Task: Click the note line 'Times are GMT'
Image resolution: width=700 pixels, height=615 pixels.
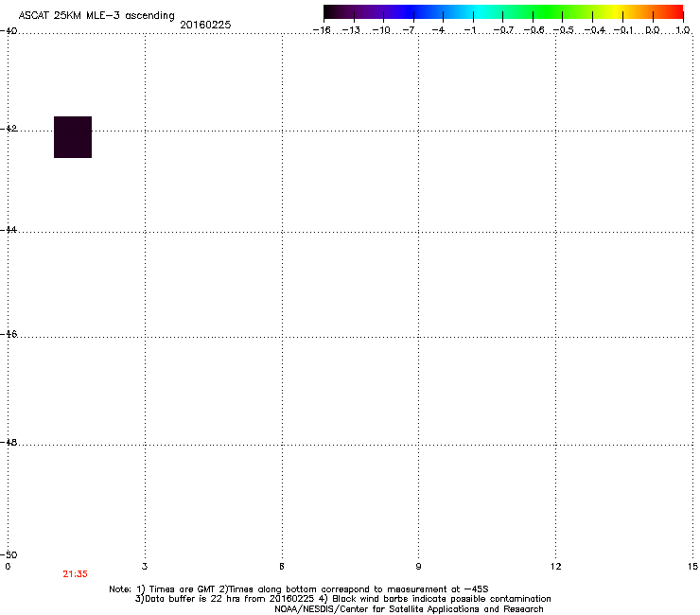Action: (x=299, y=589)
